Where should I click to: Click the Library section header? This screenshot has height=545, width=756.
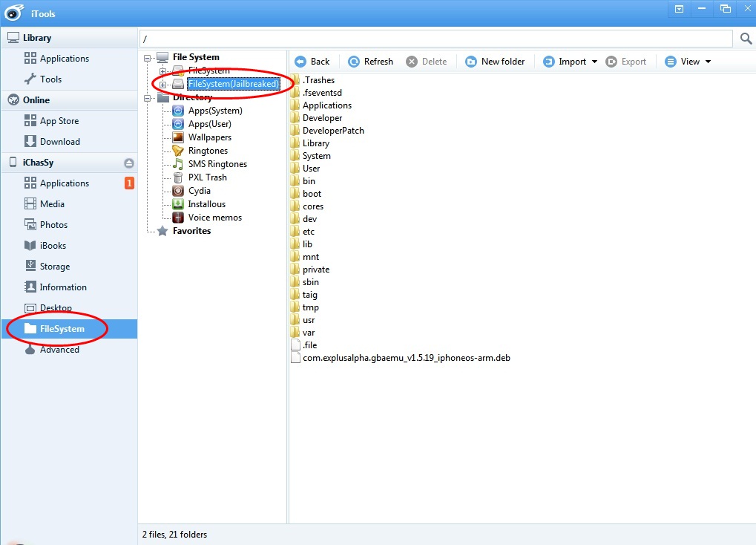pyautogui.click(x=70, y=38)
